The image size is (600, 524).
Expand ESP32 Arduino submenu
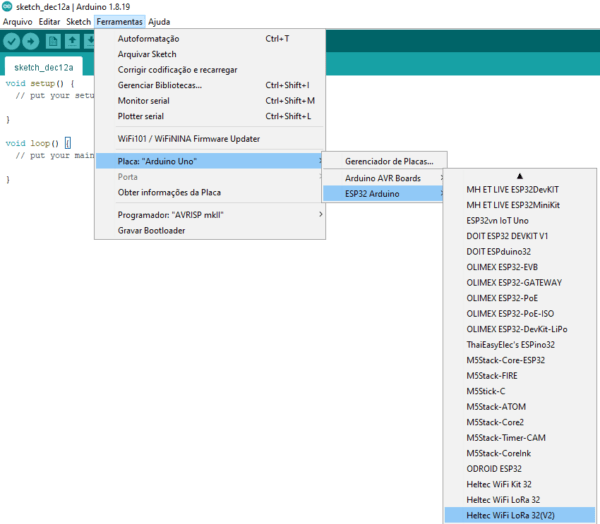(384, 194)
